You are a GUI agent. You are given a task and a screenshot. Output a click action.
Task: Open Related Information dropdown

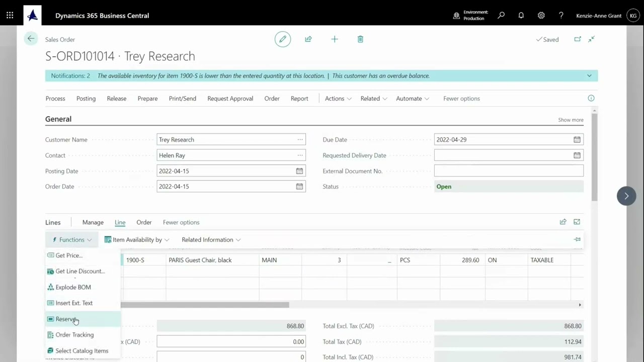(x=211, y=240)
